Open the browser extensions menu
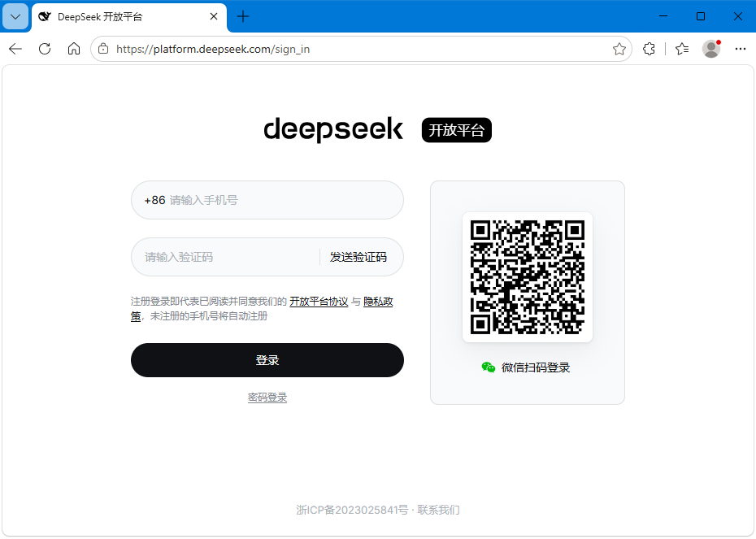 click(x=649, y=49)
